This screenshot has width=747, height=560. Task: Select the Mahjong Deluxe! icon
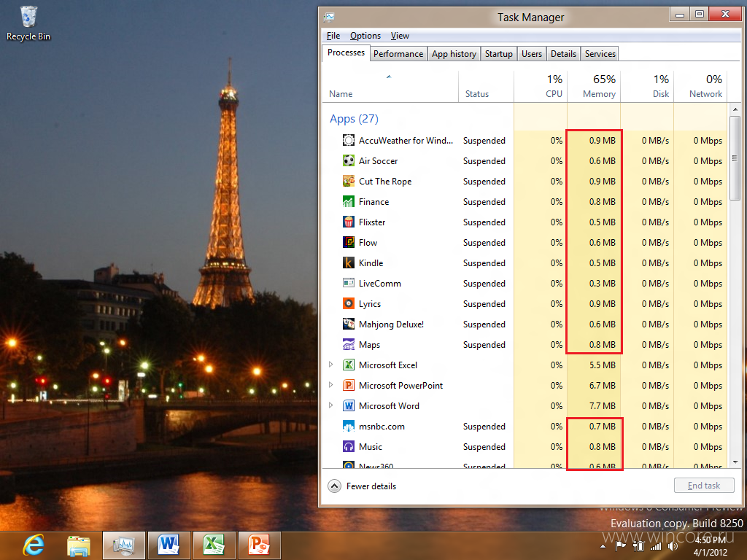(348, 324)
